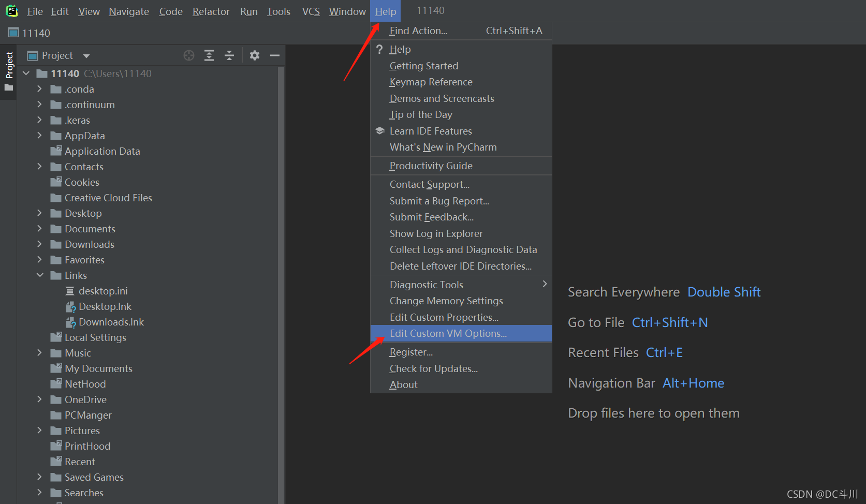Click the Ctrl+Shift+N shortcut hint text
Image resolution: width=866 pixels, height=504 pixels.
coord(670,322)
